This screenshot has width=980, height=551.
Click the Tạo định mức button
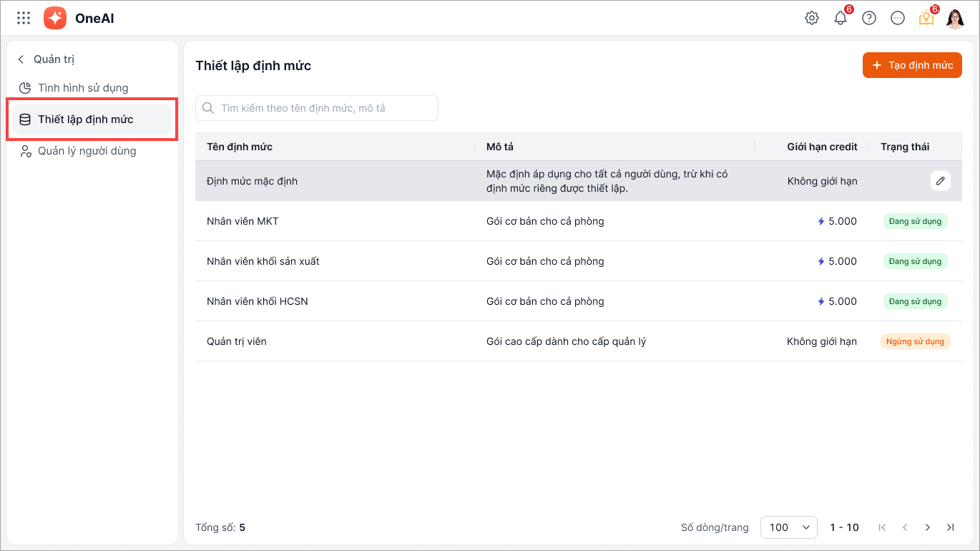click(x=912, y=65)
